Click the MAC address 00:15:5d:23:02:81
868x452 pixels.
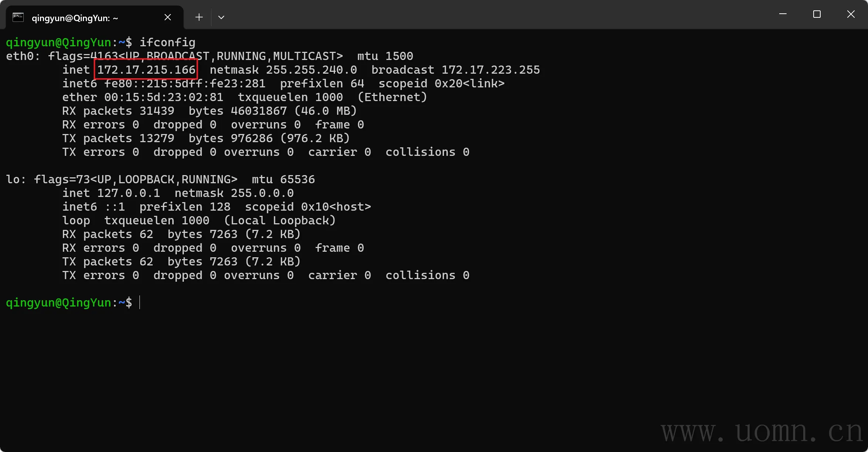[164, 97]
